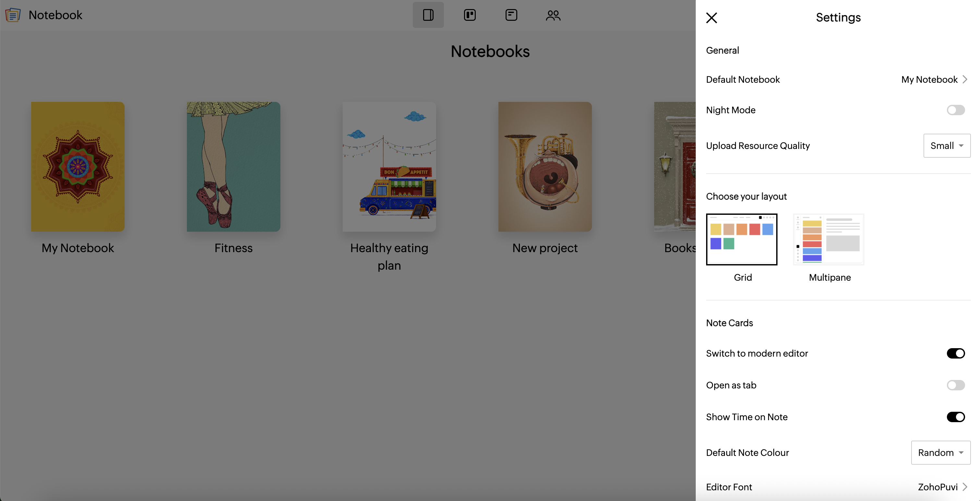Open the board view icon in top bar

470,15
